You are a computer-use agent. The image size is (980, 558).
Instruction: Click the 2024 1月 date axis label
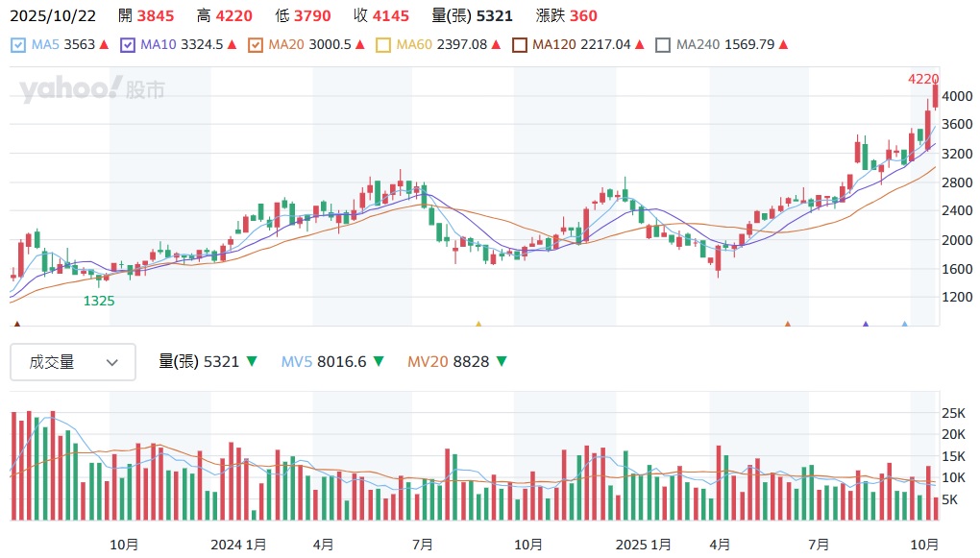click(x=239, y=545)
